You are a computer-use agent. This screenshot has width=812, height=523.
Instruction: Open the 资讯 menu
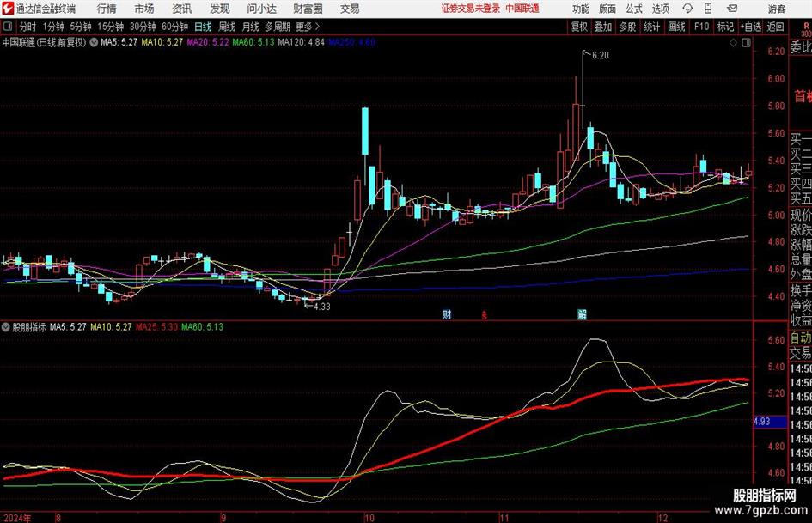[182, 9]
